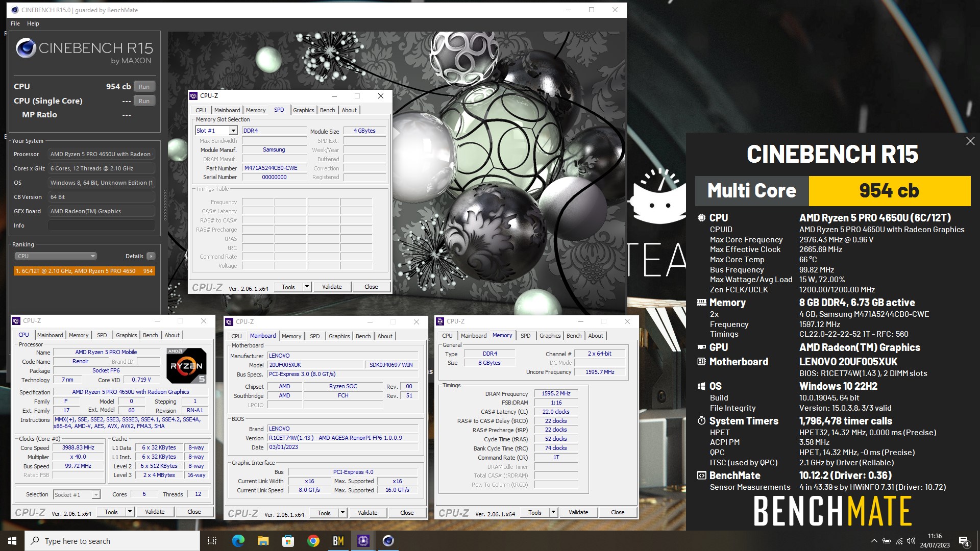Expand Tools dropdown arrow in Memory window
Image resolution: width=980 pixels, height=551 pixels.
click(554, 512)
